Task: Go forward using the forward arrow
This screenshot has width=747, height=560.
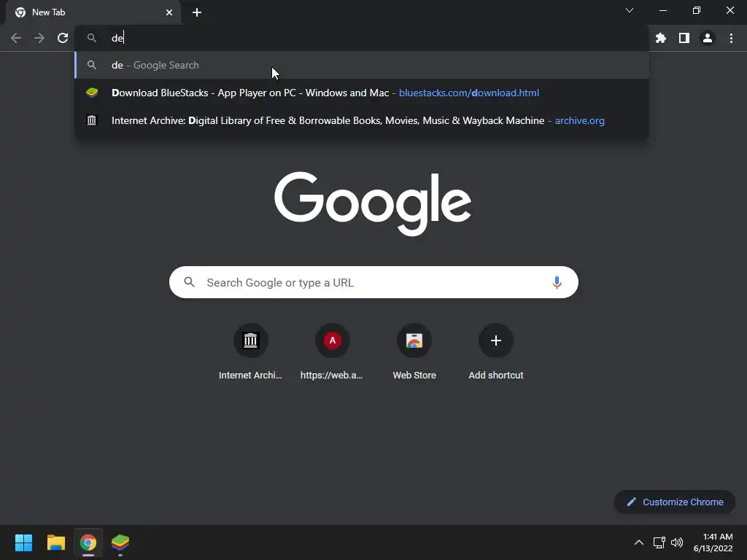Action: click(x=39, y=38)
